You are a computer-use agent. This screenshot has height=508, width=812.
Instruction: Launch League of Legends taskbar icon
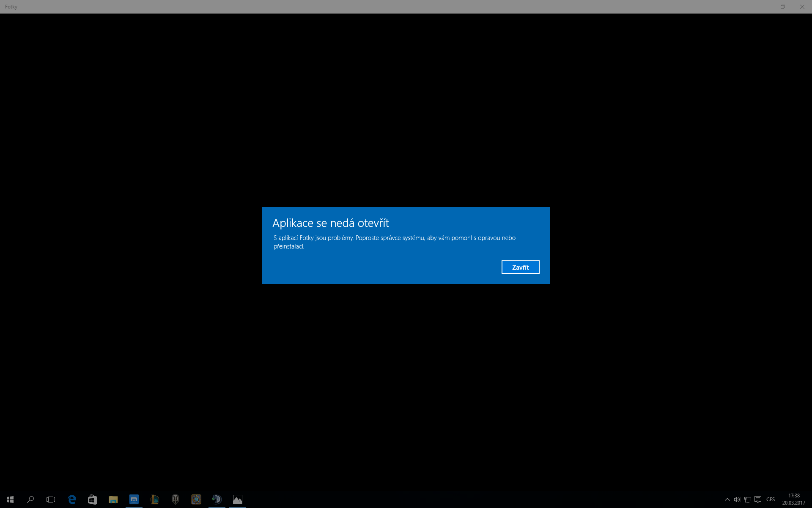click(x=154, y=500)
